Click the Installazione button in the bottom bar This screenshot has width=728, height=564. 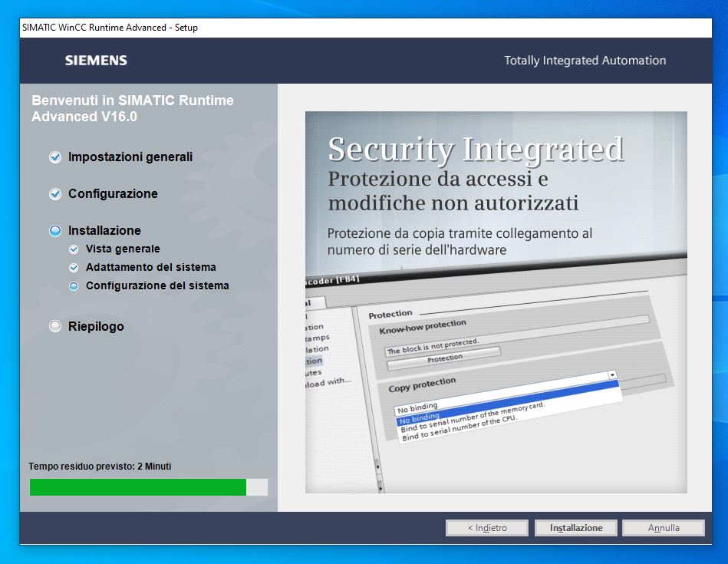click(576, 528)
